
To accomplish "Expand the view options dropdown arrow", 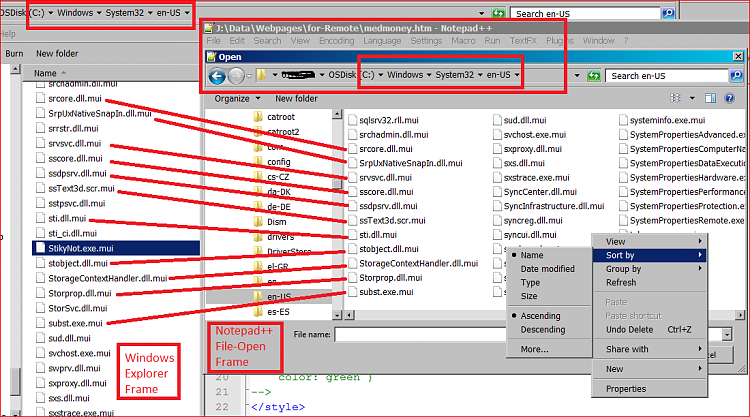I will (692, 99).
